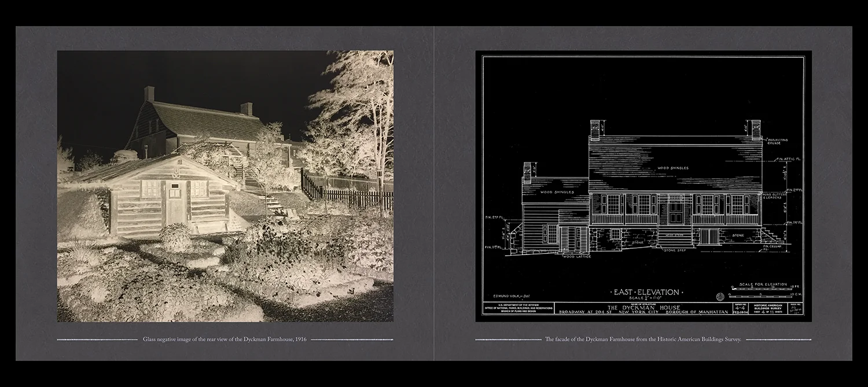Open the East Elevation blueprint drawing

pos(643,186)
